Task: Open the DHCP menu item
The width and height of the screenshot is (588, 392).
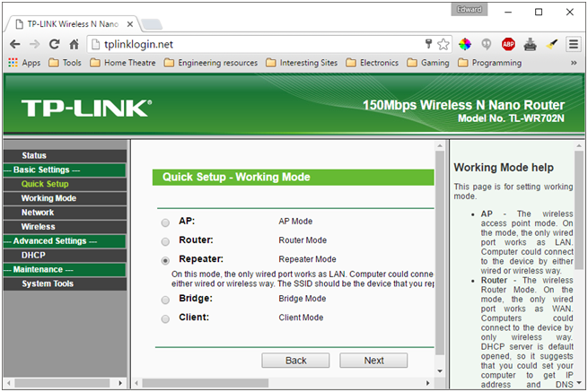Action: [x=65, y=256]
